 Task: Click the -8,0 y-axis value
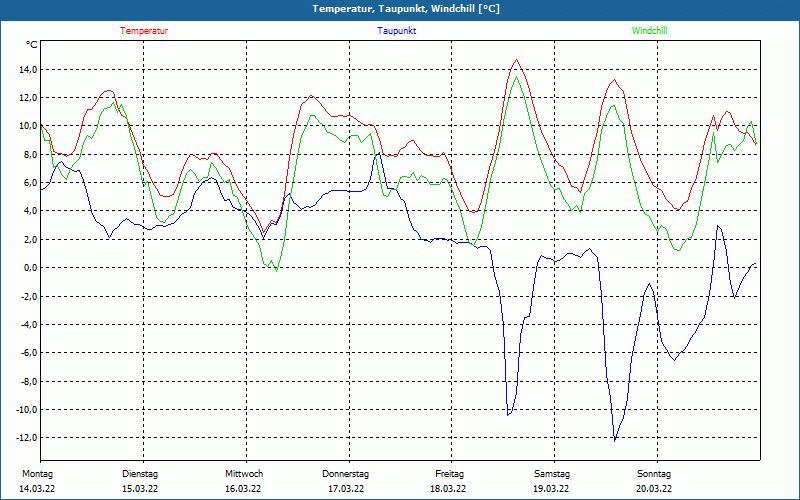[x=28, y=381]
